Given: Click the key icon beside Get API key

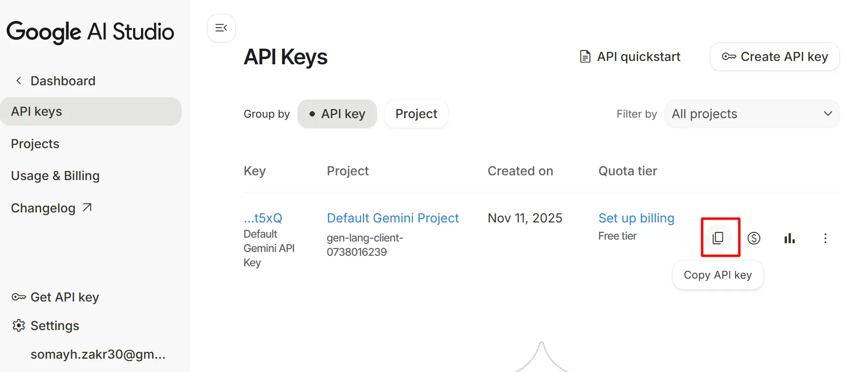Looking at the screenshot, I should [x=19, y=297].
